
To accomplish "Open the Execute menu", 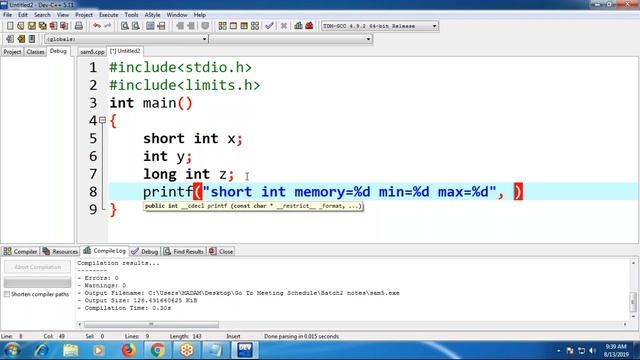I will point(109,15).
